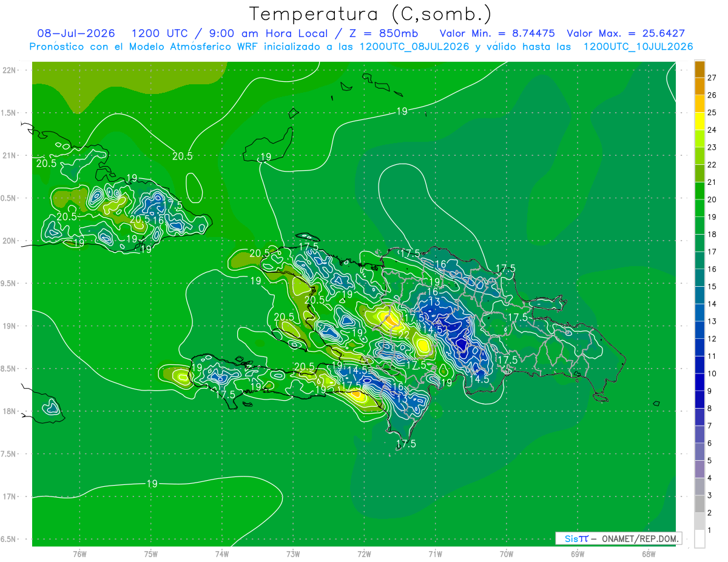Click the "76W" longitude axis label
This screenshot has width=728, height=562.
79,554
